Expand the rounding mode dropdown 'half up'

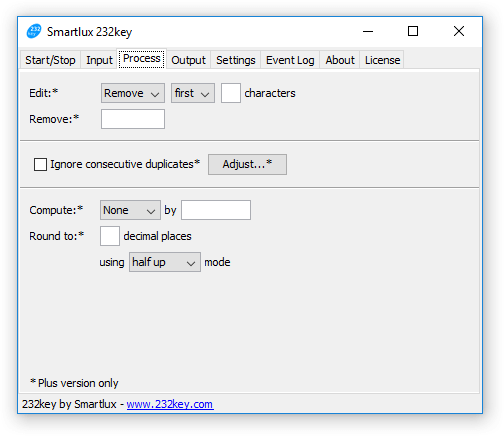(165, 262)
